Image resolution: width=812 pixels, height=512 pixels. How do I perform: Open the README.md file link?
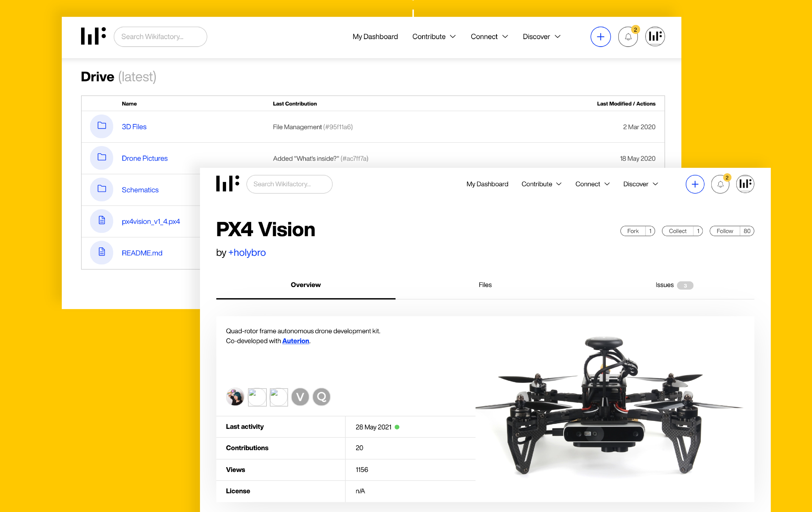tap(142, 253)
